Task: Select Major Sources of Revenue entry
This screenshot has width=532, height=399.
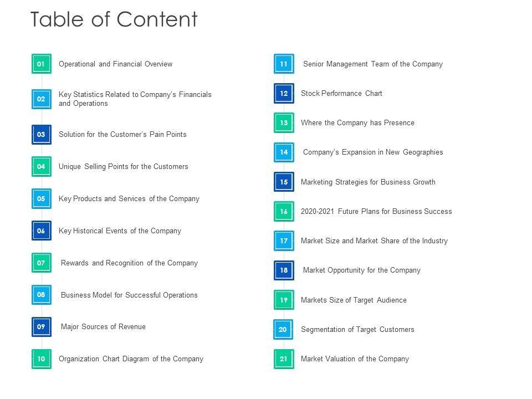Action: [103, 327]
